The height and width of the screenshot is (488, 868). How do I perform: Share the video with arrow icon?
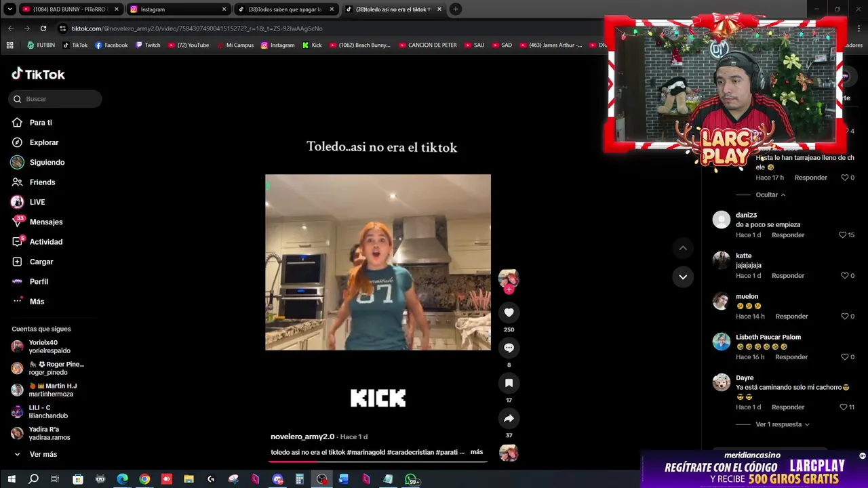point(509,418)
